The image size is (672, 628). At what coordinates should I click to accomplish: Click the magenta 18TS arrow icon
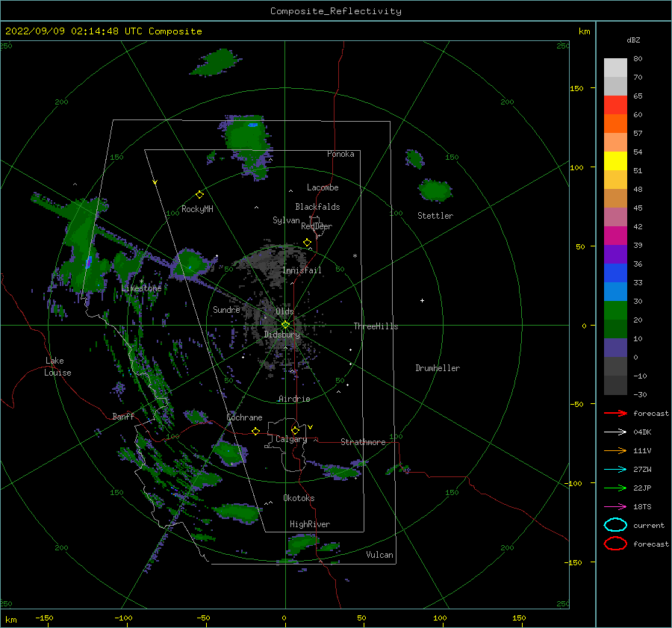coord(615,507)
